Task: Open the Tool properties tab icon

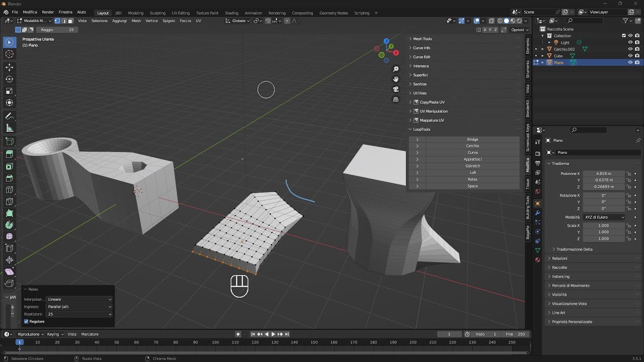Action: point(537,142)
